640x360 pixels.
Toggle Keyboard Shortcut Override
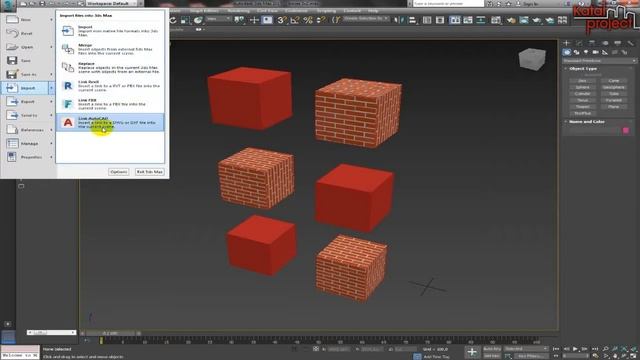point(267,20)
